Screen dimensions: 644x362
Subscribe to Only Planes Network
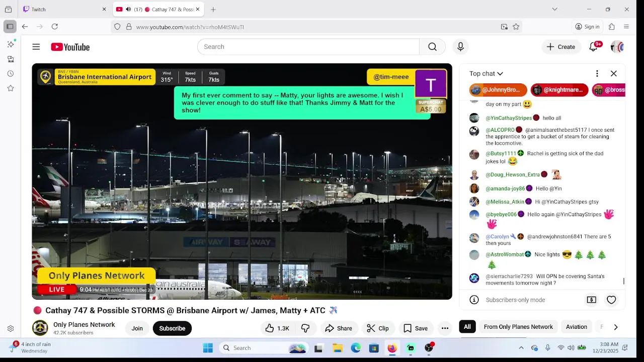point(172,328)
